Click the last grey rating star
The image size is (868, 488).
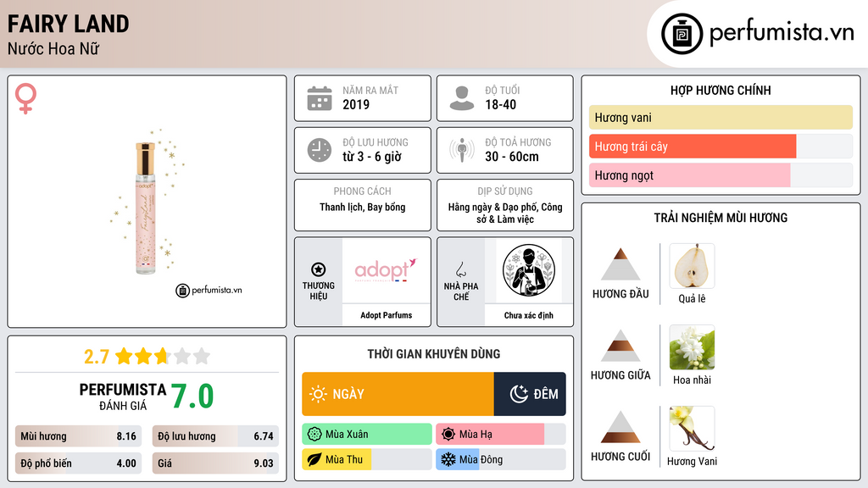coord(202,356)
